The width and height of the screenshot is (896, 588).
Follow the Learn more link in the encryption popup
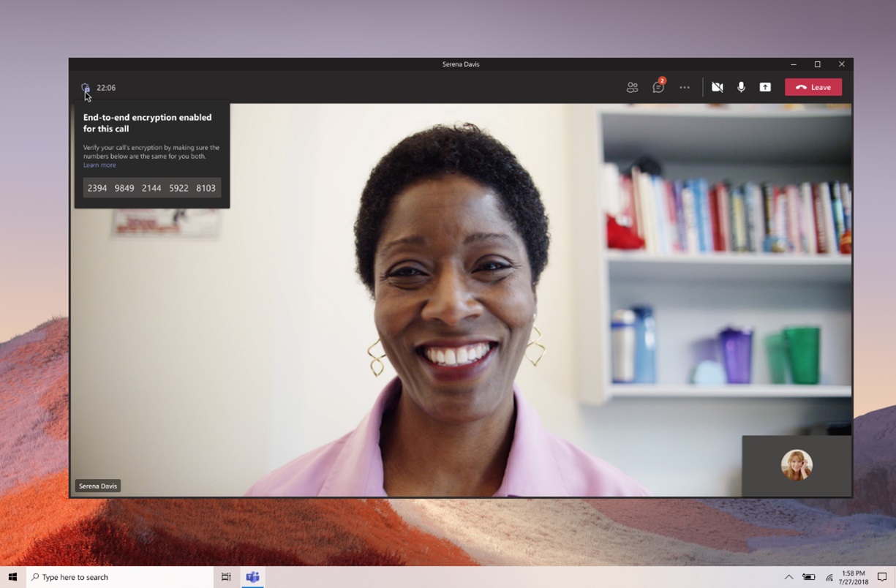click(x=99, y=165)
